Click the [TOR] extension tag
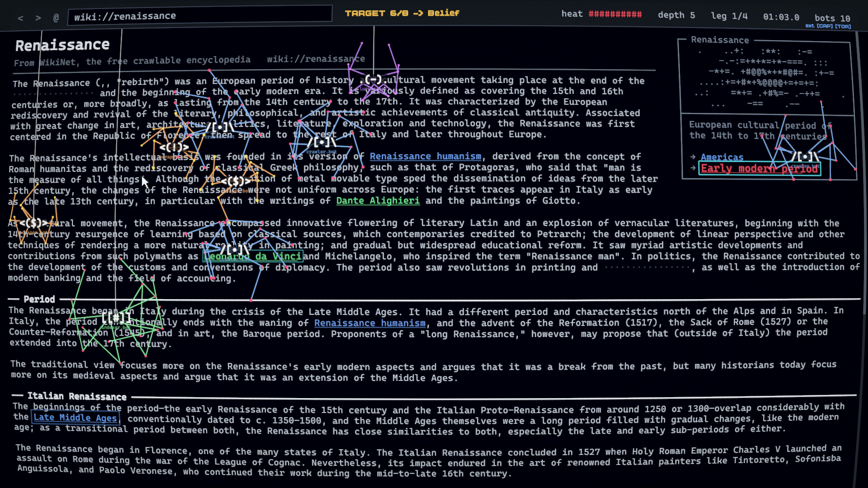 pyautogui.click(x=843, y=27)
